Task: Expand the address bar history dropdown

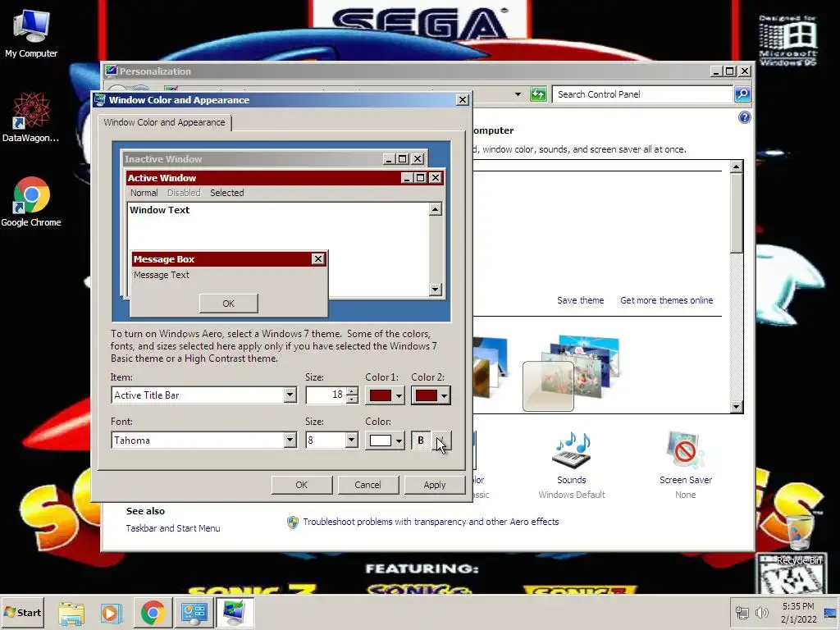Action: coord(518,94)
